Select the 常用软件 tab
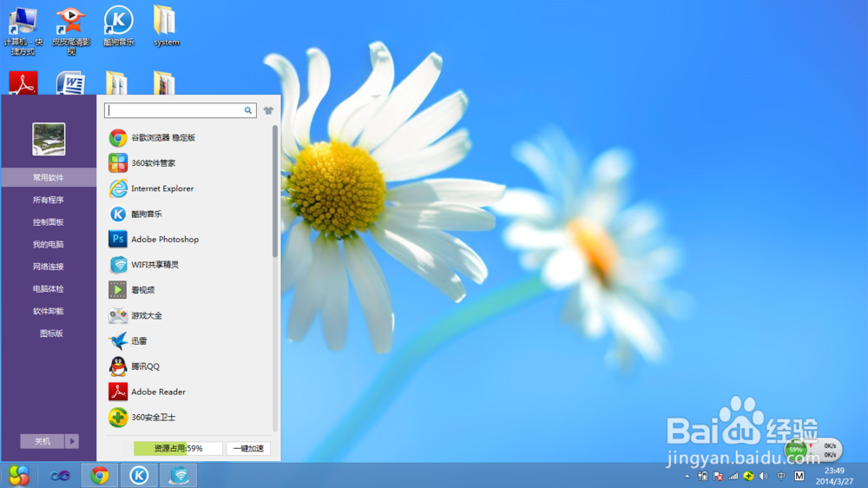Screen dimensions: 868x488 coord(49,177)
